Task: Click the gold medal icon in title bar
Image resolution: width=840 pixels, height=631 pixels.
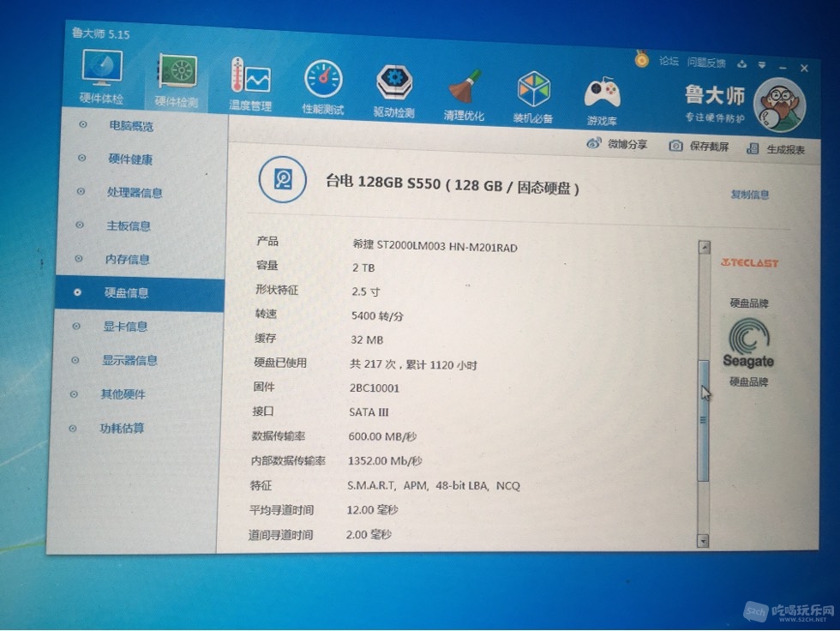Action: (641, 57)
